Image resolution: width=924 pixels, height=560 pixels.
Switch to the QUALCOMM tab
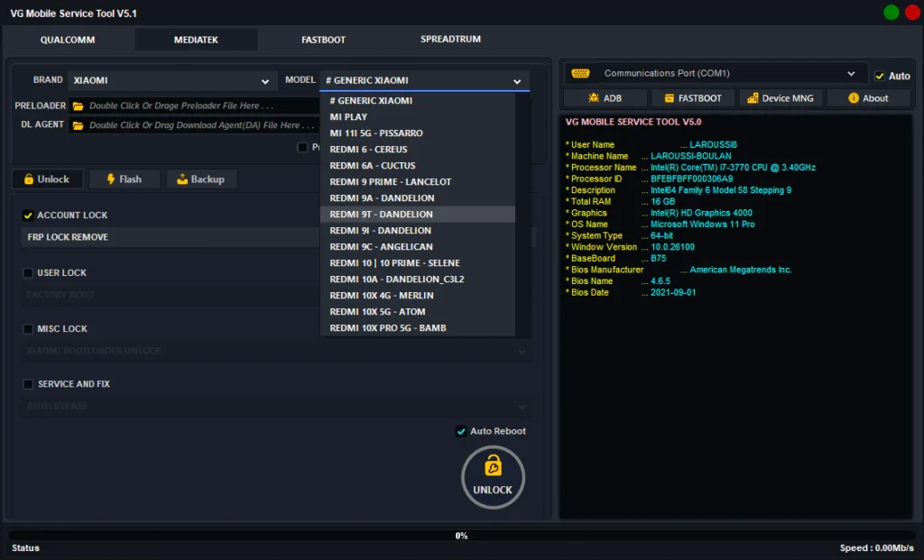(x=68, y=40)
